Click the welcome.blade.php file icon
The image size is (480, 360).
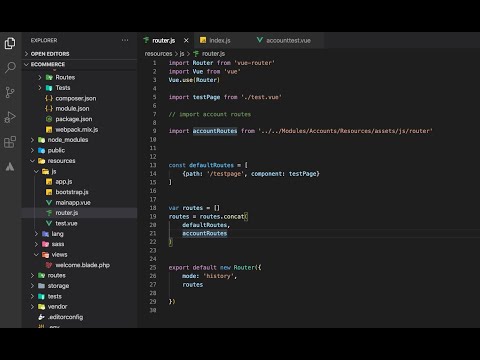(x=49, y=265)
